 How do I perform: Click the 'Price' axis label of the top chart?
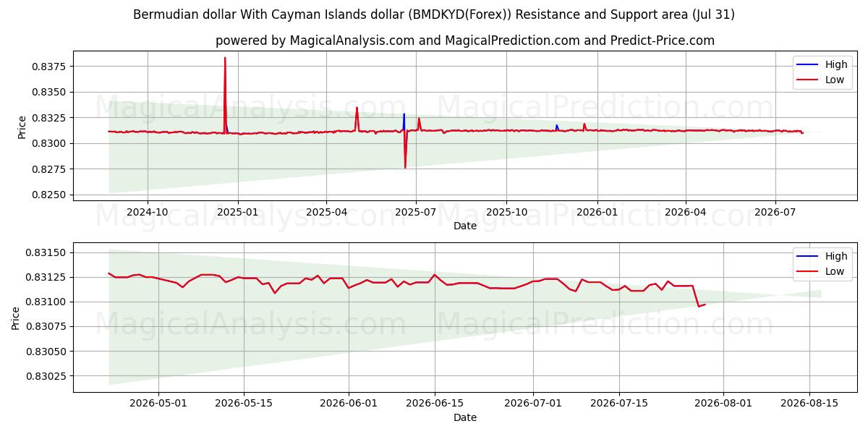22,127
